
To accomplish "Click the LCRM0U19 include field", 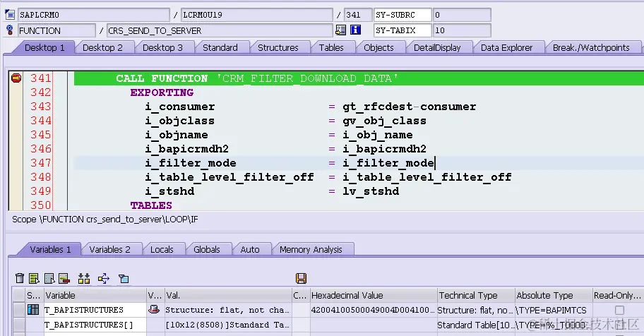I will (257, 15).
